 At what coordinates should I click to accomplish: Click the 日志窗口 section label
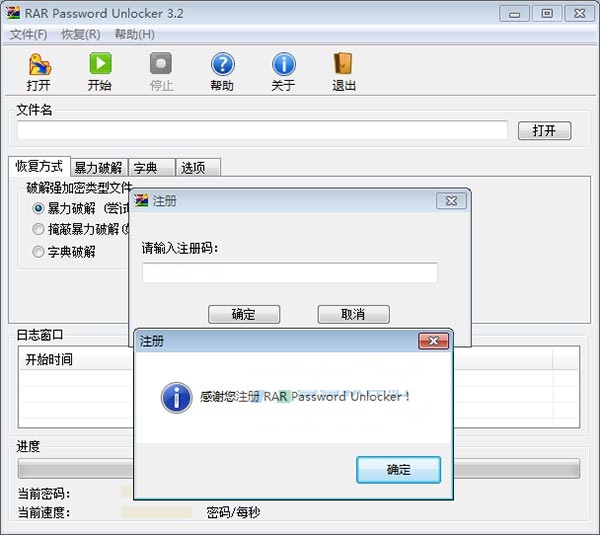40,335
